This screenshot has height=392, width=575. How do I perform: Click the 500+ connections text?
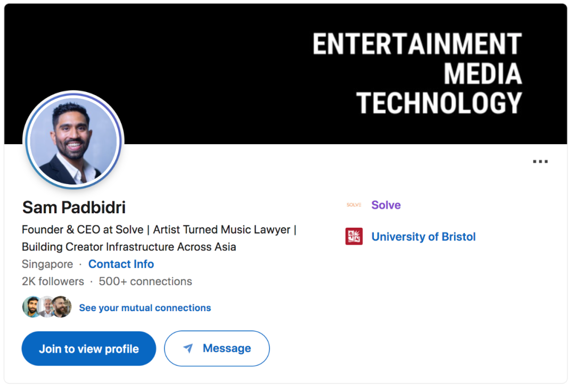pyautogui.click(x=145, y=281)
